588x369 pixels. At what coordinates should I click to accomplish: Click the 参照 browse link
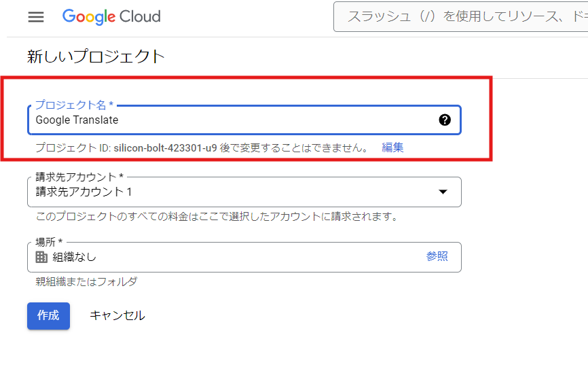pos(437,256)
